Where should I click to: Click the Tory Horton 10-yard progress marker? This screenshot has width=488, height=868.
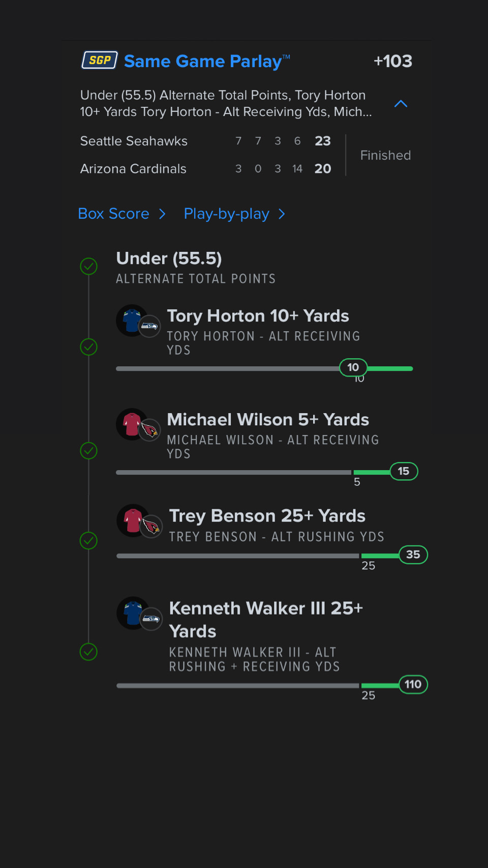pyautogui.click(x=353, y=367)
